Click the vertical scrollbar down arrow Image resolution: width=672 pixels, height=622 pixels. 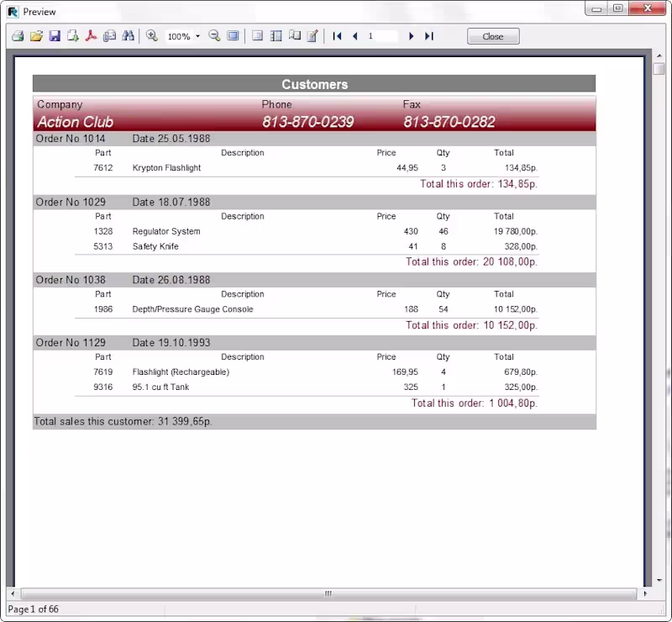(x=659, y=580)
